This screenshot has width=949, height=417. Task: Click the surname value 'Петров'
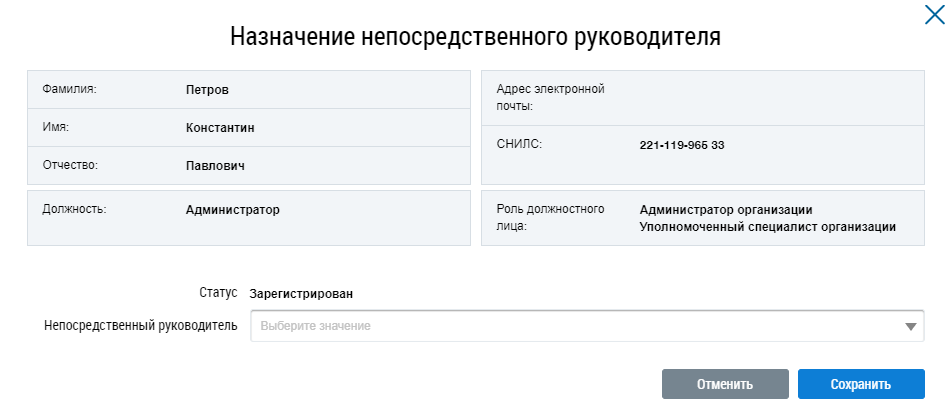coord(207,90)
